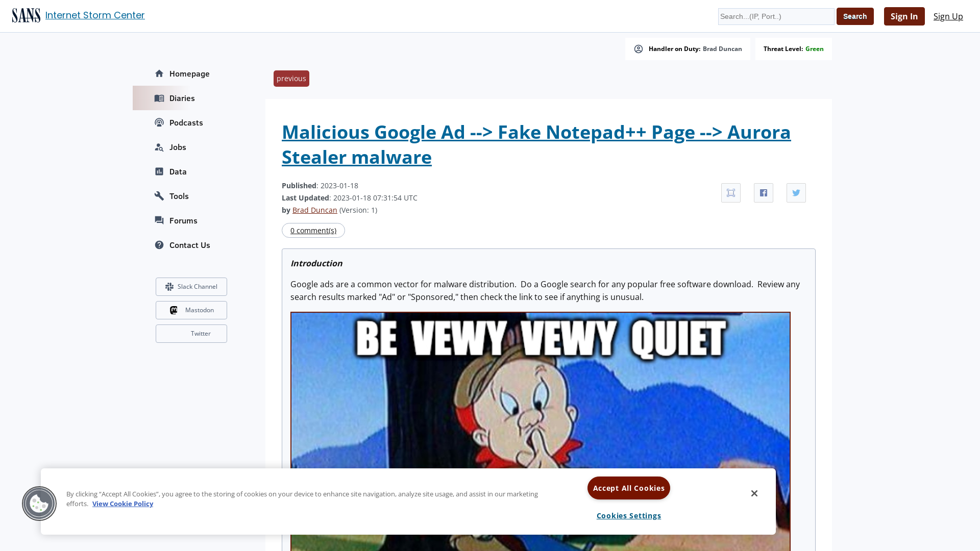Open Forums in the sidebar

pyautogui.click(x=183, y=220)
